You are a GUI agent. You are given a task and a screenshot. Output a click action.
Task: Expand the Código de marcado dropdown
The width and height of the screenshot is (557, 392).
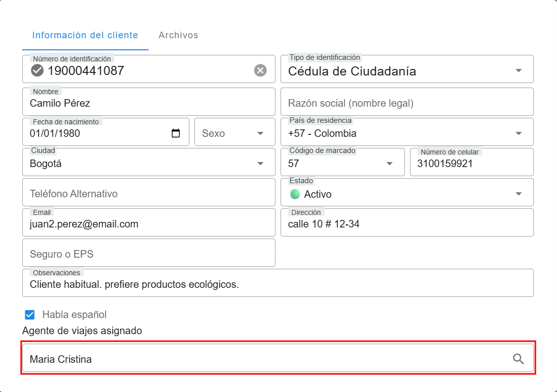tap(389, 164)
